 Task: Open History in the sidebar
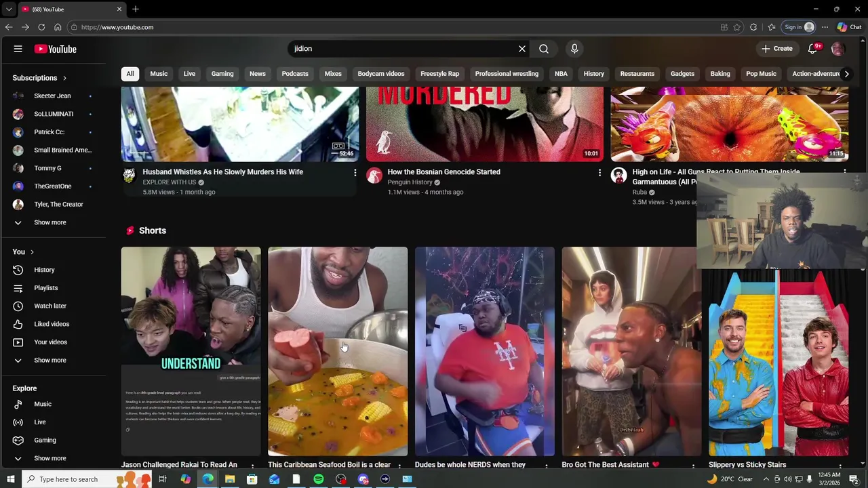(44, 270)
